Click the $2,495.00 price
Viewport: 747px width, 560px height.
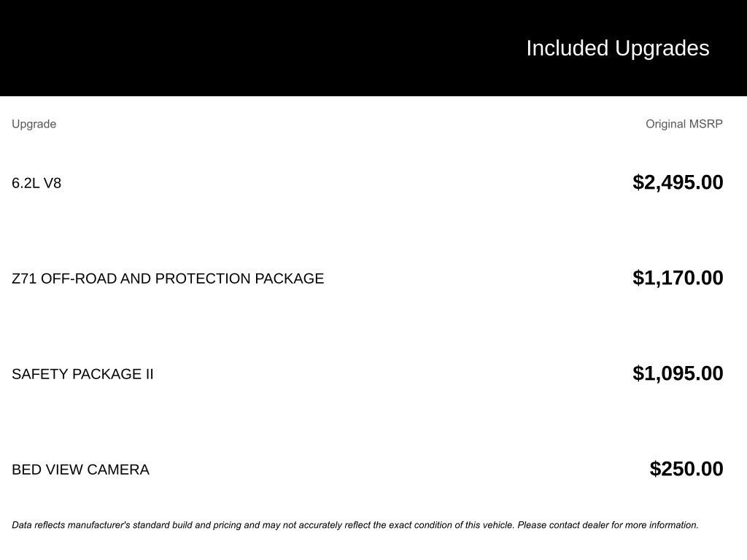[678, 182]
